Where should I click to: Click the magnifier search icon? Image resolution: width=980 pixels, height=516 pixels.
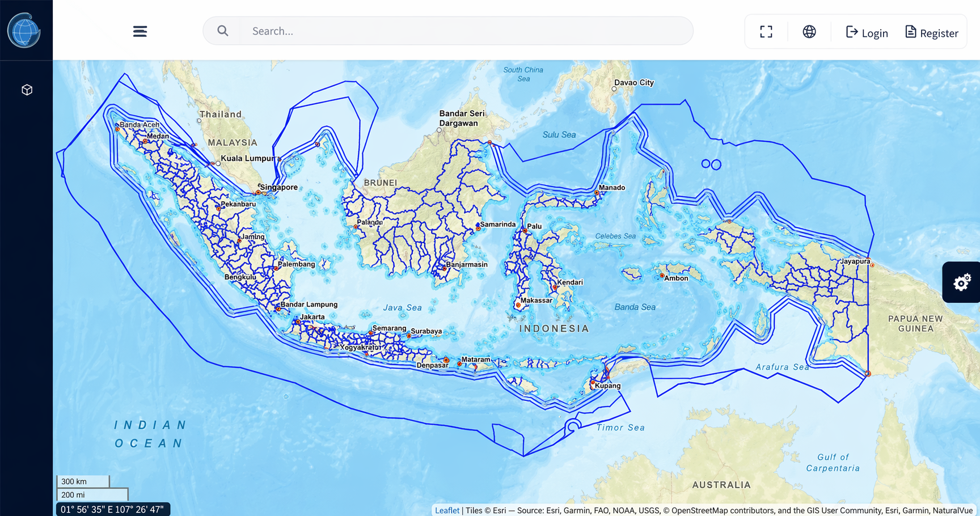tap(223, 31)
